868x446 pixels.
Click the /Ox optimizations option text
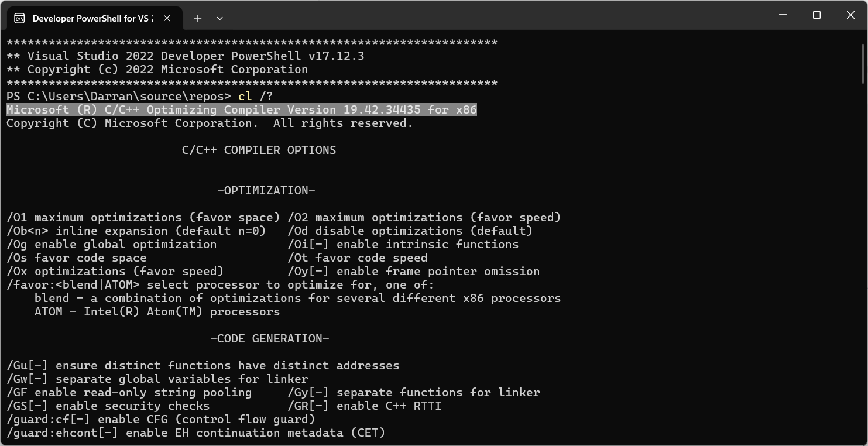point(115,272)
